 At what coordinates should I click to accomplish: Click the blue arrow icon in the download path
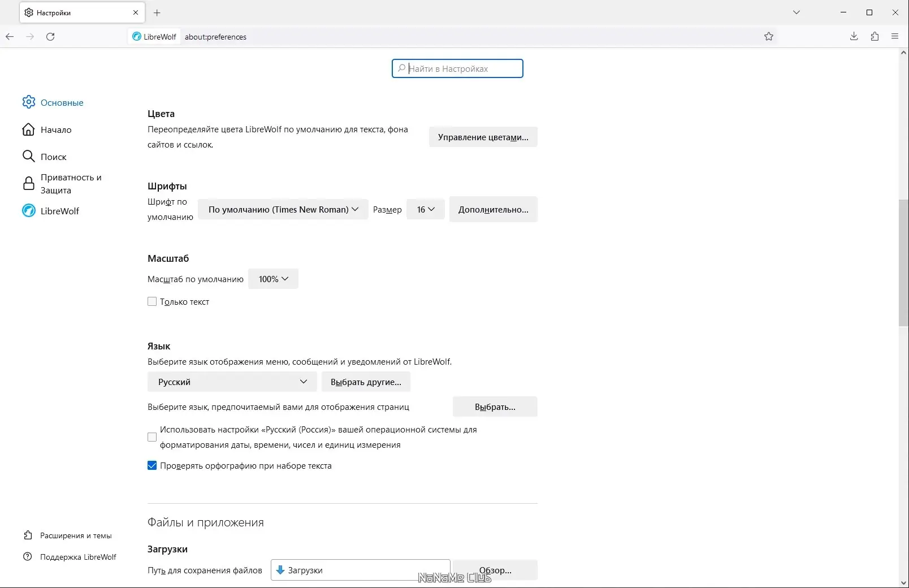pyautogui.click(x=280, y=570)
